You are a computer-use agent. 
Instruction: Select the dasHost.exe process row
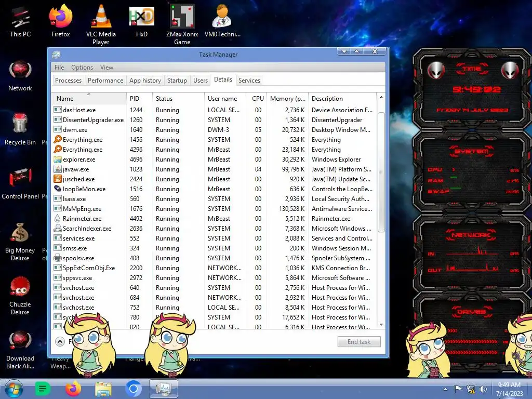[214, 110]
